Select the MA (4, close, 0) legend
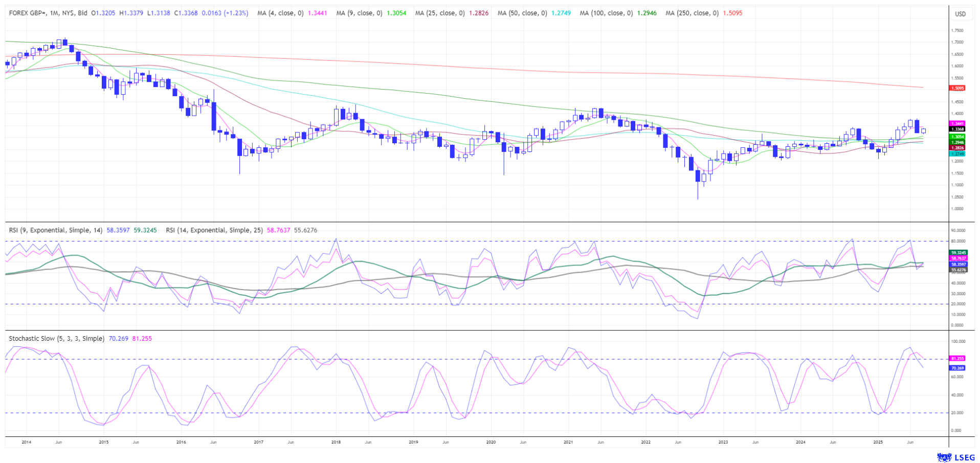The image size is (980, 463). [280, 13]
